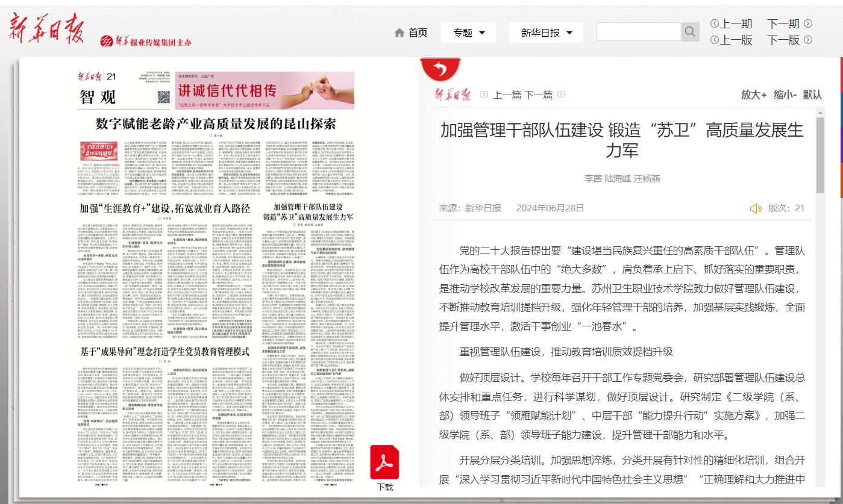The width and height of the screenshot is (843, 504).
Task: Click the circled arrow icon after 下一版
Action: (x=808, y=40)
